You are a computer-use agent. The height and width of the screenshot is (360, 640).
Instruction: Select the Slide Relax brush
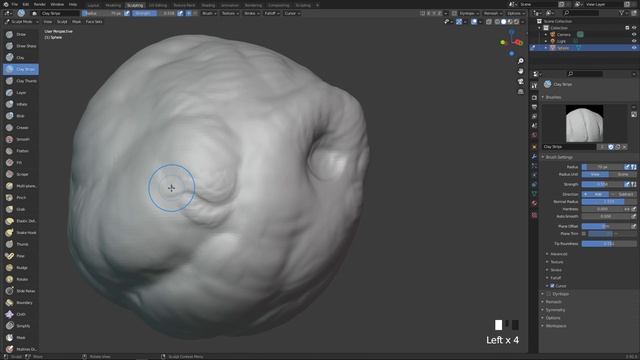tap(20, 291)
